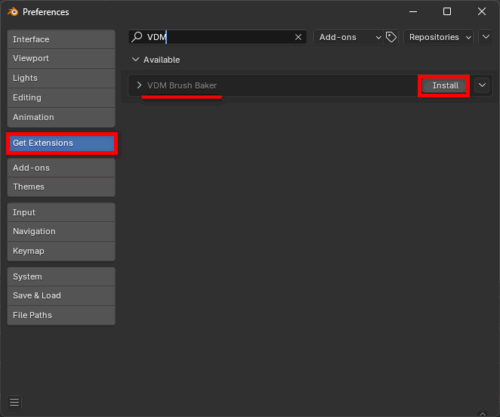Go to the File Paths tab
The image size is (500, 417).
(61, 315)
